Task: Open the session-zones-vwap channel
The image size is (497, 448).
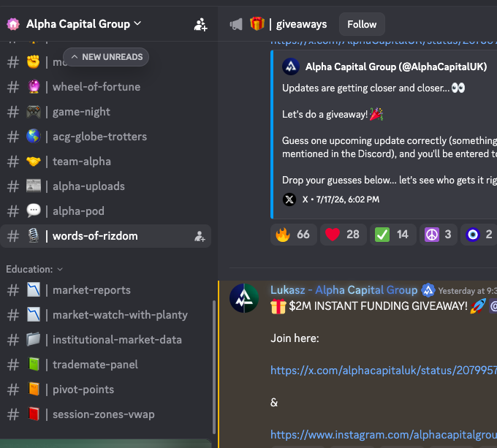Action: click(105, 414)
